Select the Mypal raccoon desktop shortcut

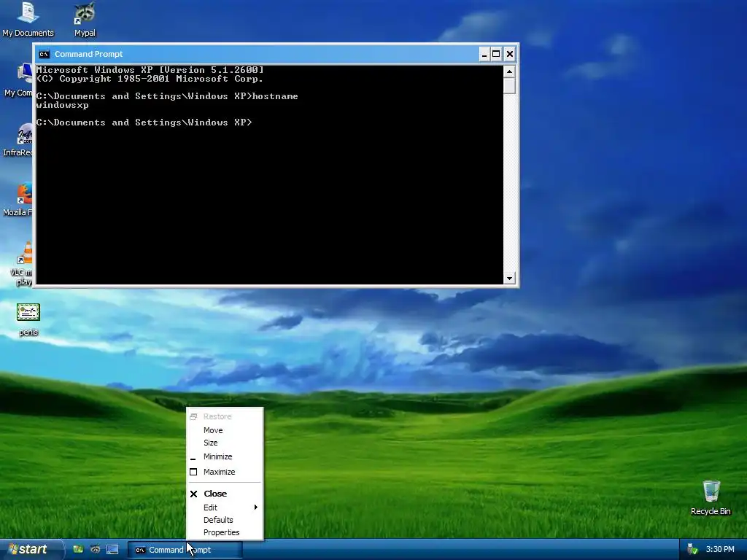click(85, 19)
